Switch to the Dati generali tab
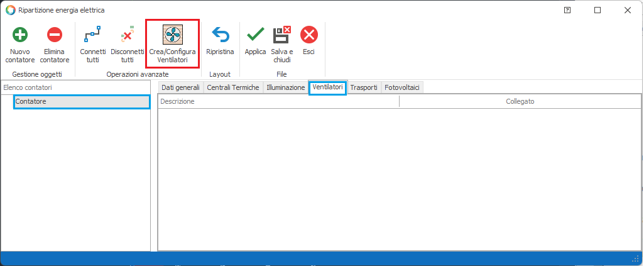 click(180, 88)
